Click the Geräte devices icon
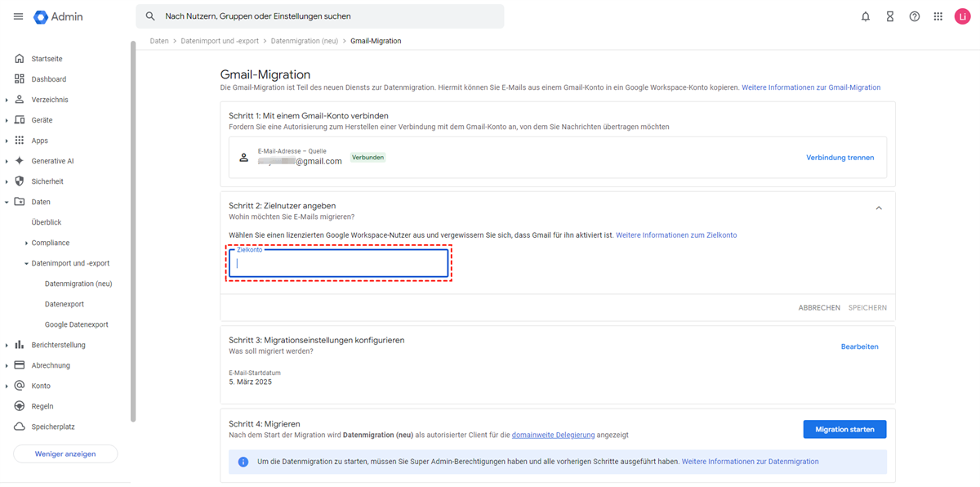This screenshot has width=980, height=487. click(x=20, y=120)
